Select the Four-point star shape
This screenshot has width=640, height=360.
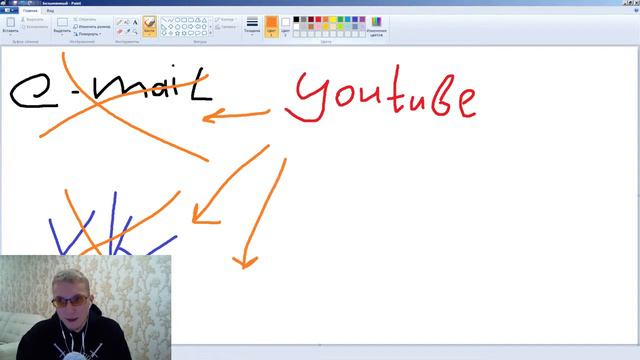point(171,33)
